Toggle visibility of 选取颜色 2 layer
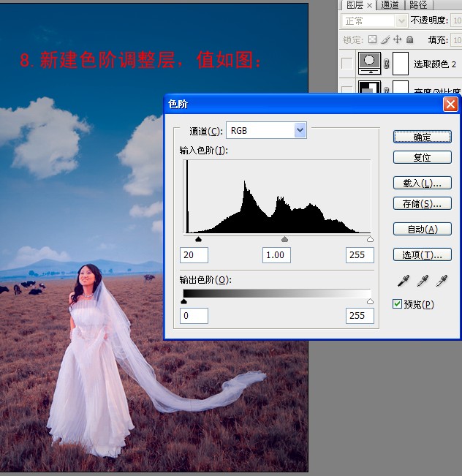 [346, 64]
